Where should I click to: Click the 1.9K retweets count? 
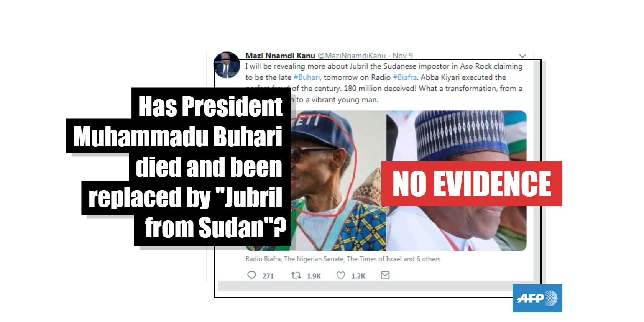pyautogui.click(x=314, y=276)
